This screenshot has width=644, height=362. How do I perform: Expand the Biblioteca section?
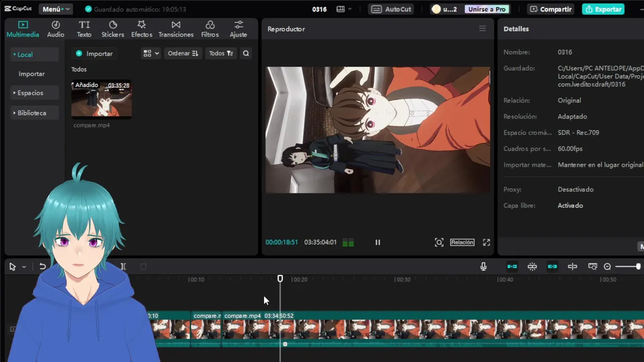[34, 113]
